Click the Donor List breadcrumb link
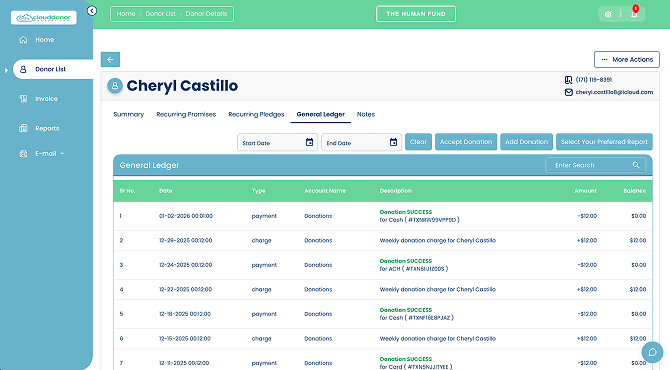Image resolution: width=670 pixels, height=370 pixels. click(161, 14)
